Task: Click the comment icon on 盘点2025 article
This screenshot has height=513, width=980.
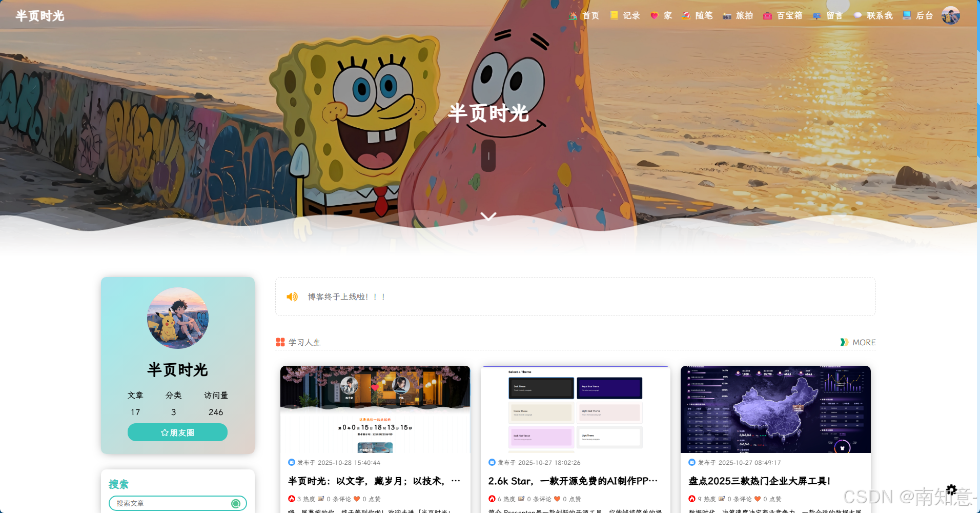Action: (722, 499)
